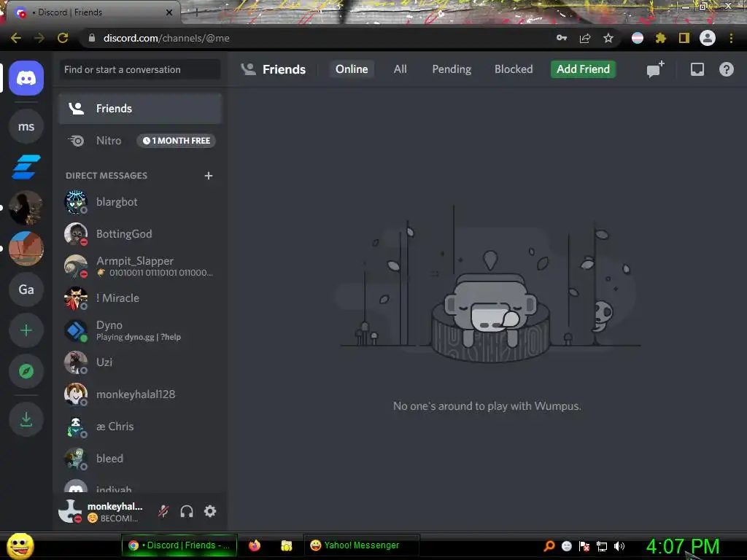This screenshot has height=560, width=747.
Task: Open DM with Dyno
Action: pos(140,330)
